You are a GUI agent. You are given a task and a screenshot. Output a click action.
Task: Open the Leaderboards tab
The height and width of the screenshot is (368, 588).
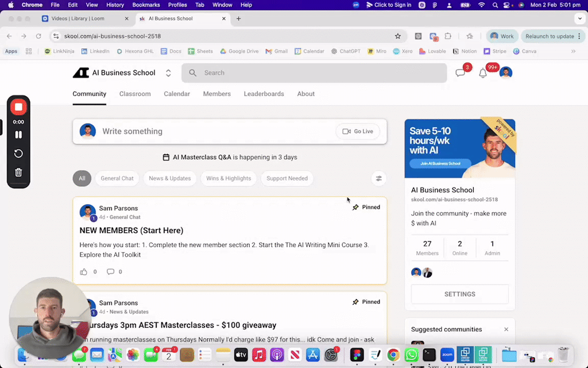click(264, 94)
